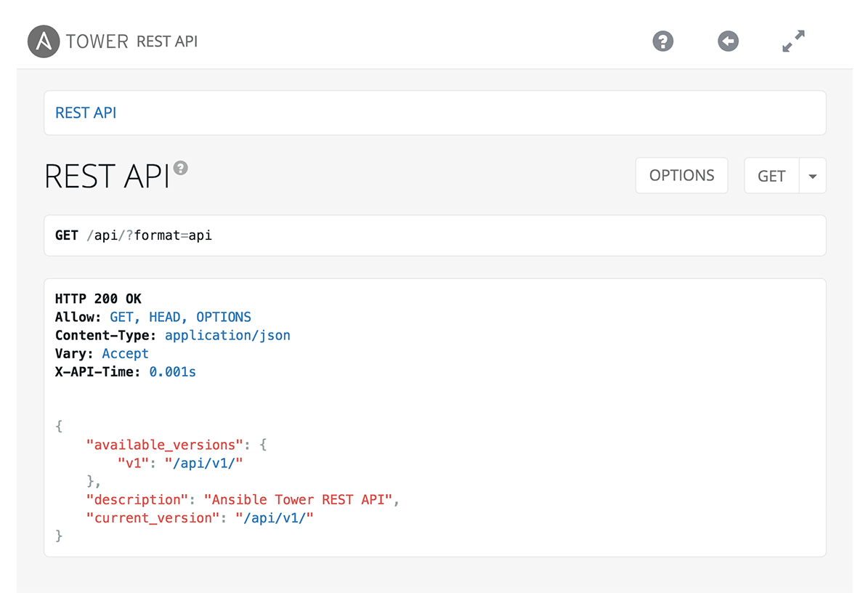Follow the "/api/v1/" link under available_versions
Image resolution: width=868 pixels, height=593 pixels.
(203, 463)
